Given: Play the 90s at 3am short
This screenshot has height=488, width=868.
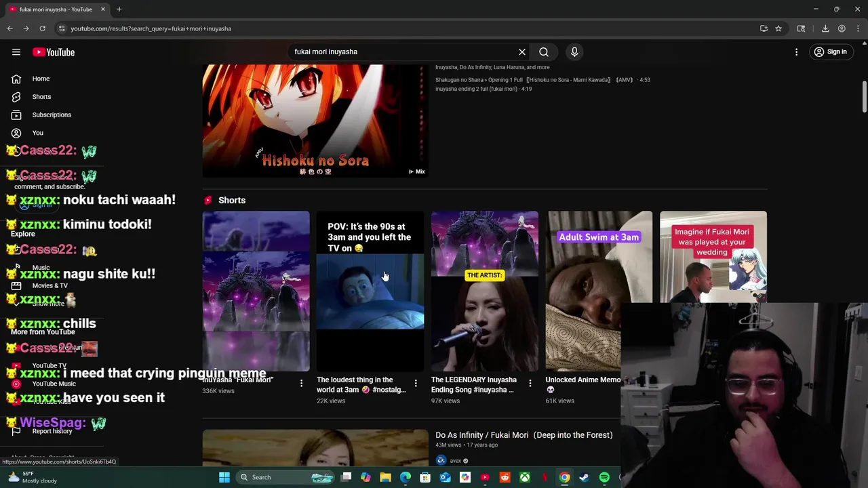Looking at the screenshot, I should (370, 291).
